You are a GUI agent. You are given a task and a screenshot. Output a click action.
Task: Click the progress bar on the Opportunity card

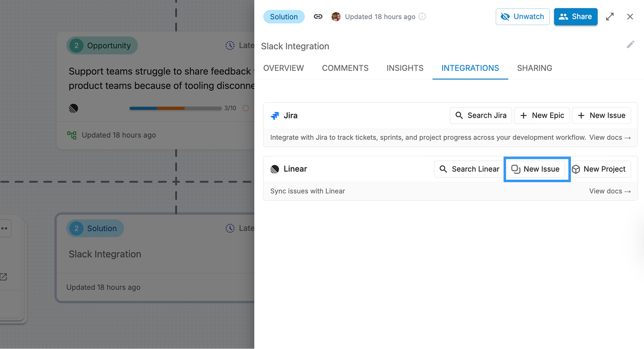click(175, 108)
